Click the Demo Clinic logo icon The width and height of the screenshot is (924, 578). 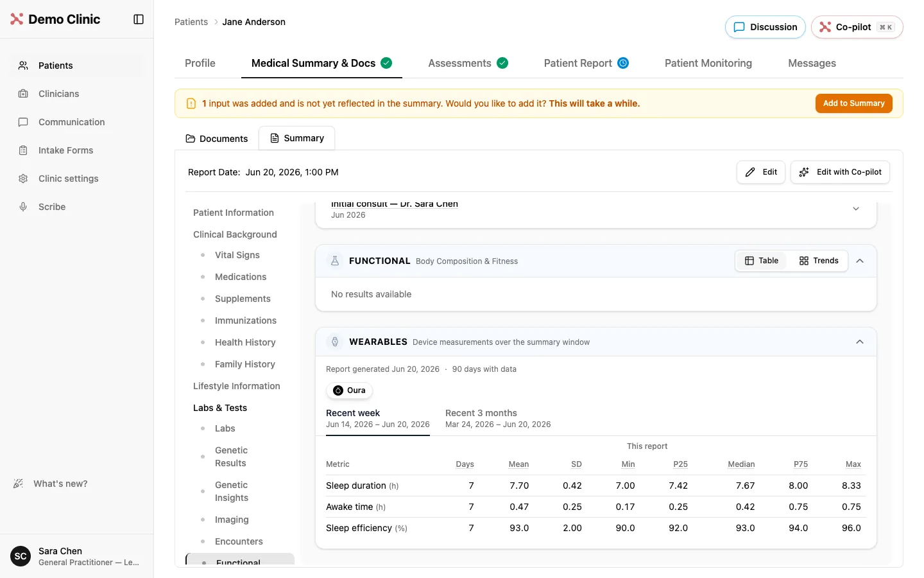[17, 19]
